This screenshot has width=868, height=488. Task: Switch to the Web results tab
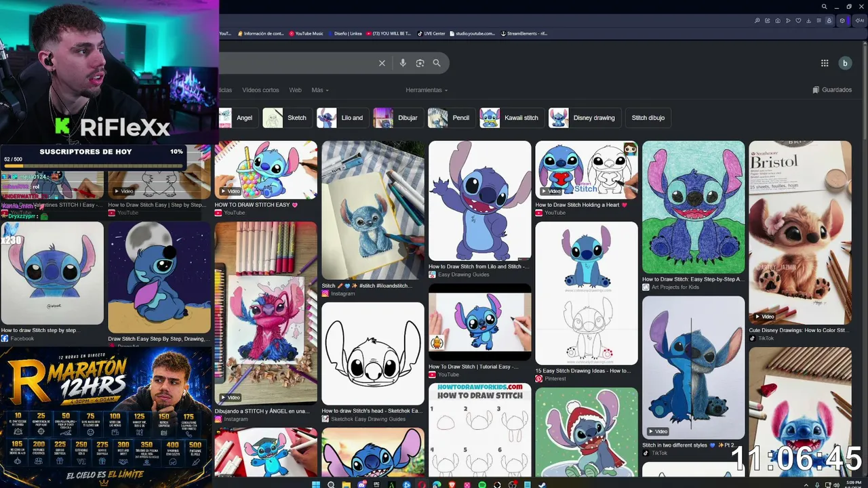click(x=295, y=90)
